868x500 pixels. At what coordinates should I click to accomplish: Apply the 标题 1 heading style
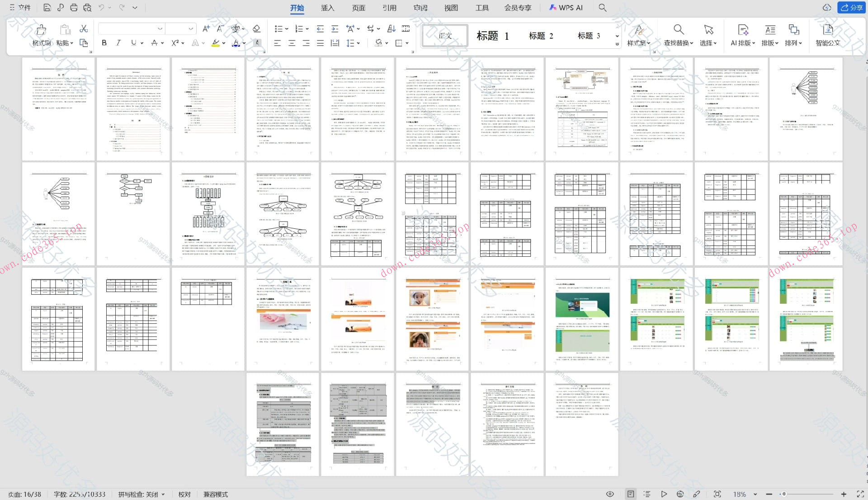click(492, 36)
